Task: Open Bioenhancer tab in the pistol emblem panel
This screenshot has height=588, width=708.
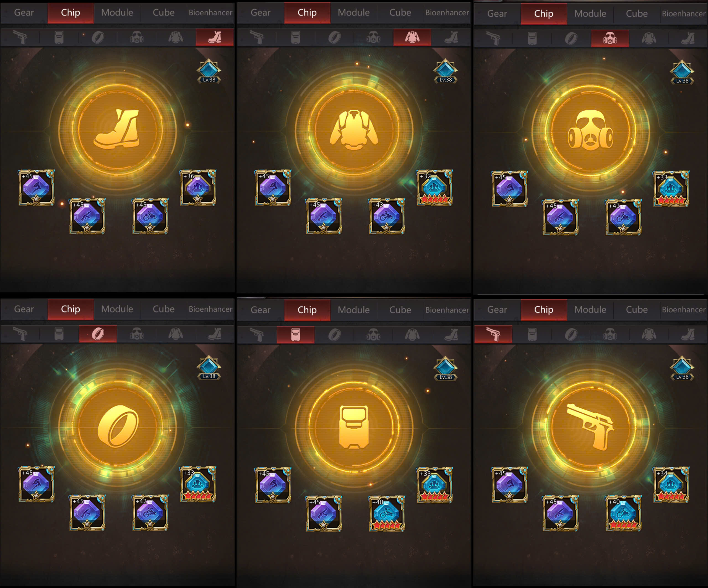Action: [684, 309]
